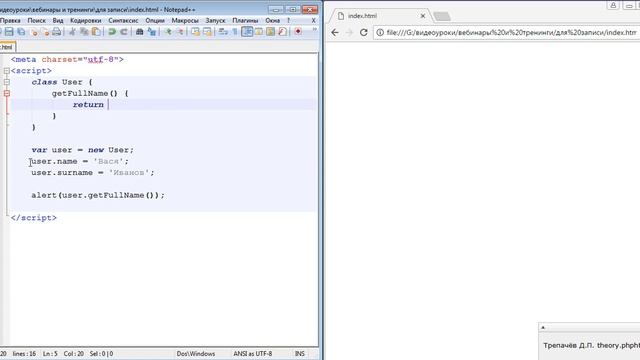Viewport: 640px width, 360px height.
Task: Expand the toolbar overflow chevron
Action: 314,29
